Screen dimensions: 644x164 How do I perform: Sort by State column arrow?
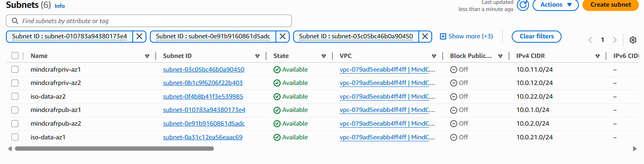323,56
